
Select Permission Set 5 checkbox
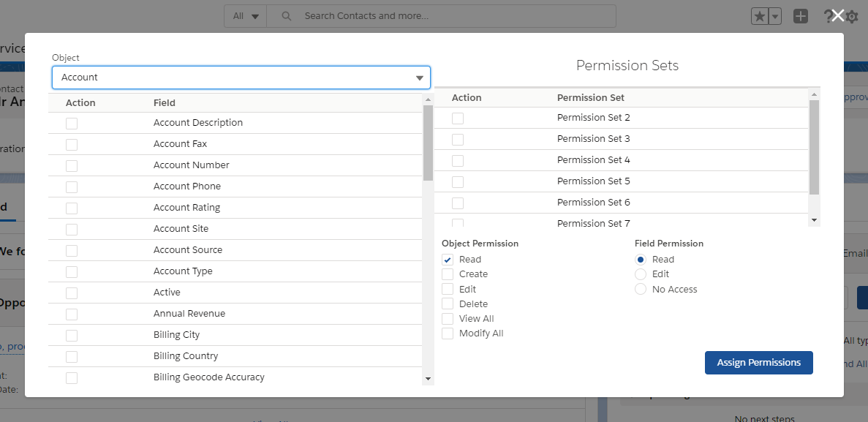[458, 181]
